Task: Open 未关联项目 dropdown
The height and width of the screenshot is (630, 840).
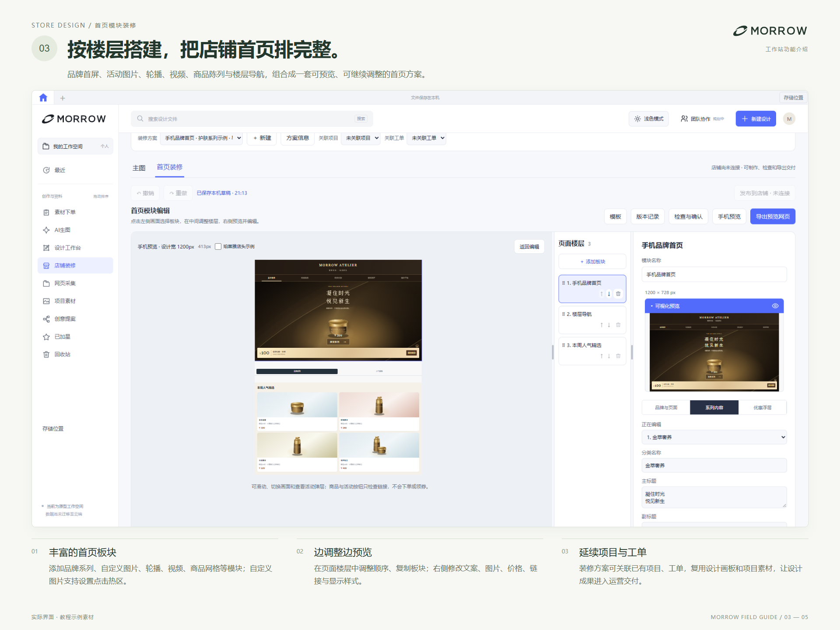Action: (360, 138)
